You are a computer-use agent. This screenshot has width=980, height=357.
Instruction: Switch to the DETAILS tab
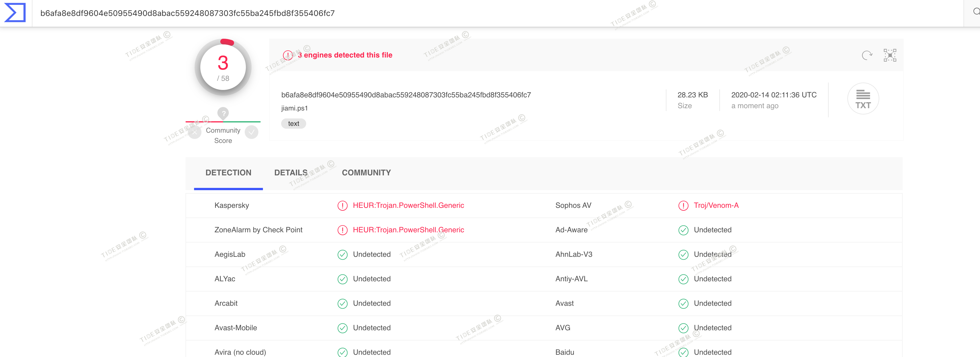click(291, 173)
